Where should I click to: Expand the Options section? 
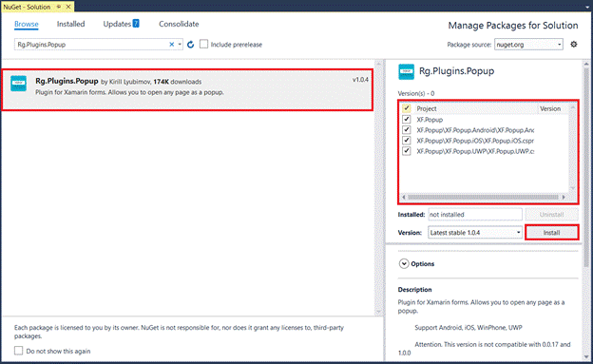(404, 263)
